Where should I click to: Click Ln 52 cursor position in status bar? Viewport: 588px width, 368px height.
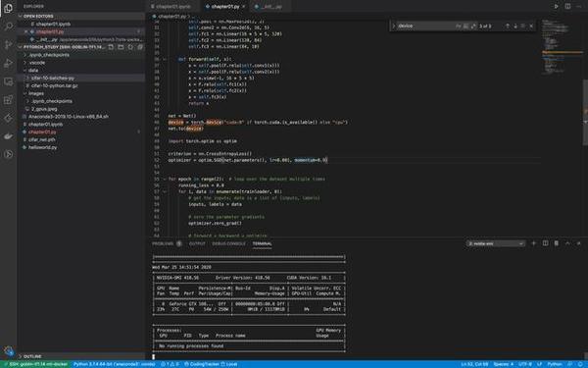click(474, 364)
